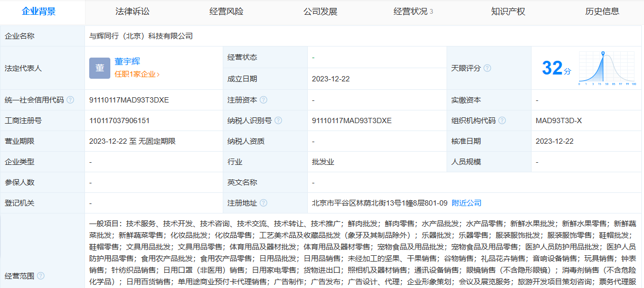Select the 核准日期 value 2023-12-22
Image resolution: width=644 pixels, height=288 pixels.
pyautogui.click(x=555, y=141)
